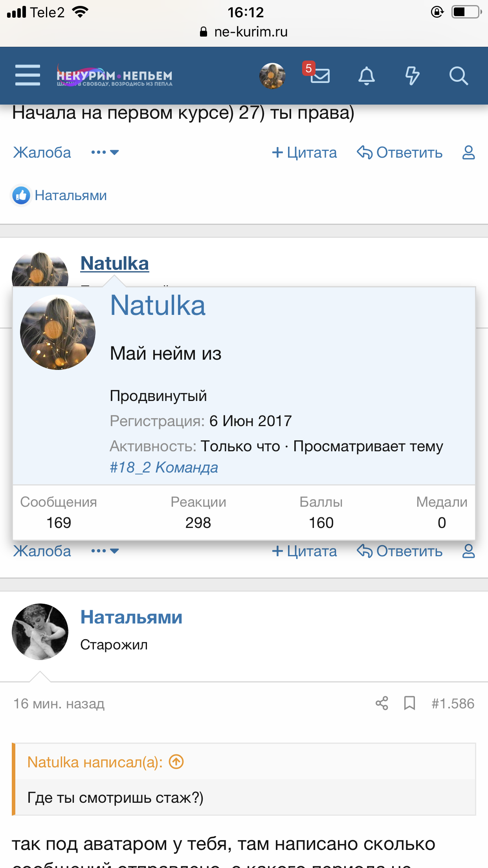Open the #18_2 Команда thread link
488x868 pixels.
(164, 467)
